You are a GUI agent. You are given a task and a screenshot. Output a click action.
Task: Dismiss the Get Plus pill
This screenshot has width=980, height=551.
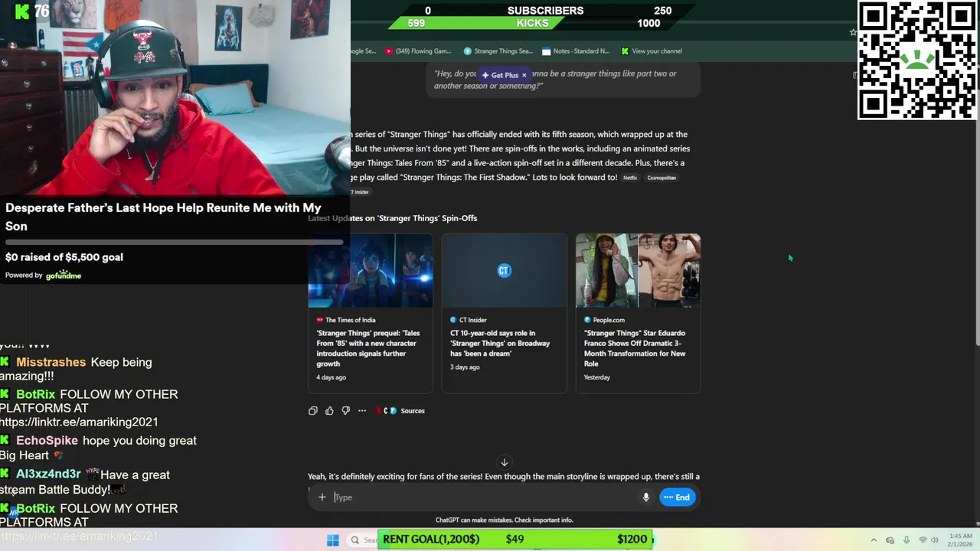coord(524,75)
